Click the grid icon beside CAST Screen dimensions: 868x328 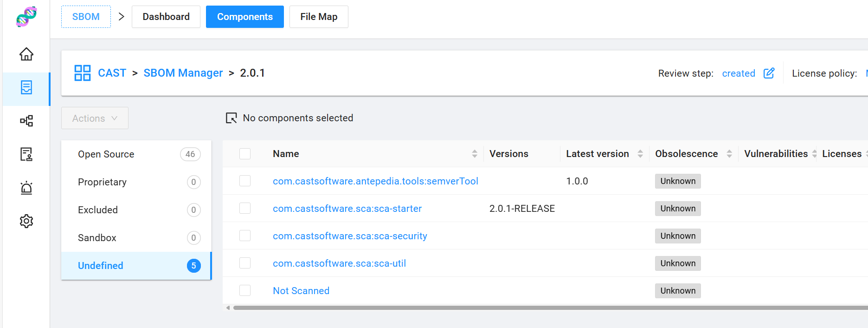[x=83, y=73]
